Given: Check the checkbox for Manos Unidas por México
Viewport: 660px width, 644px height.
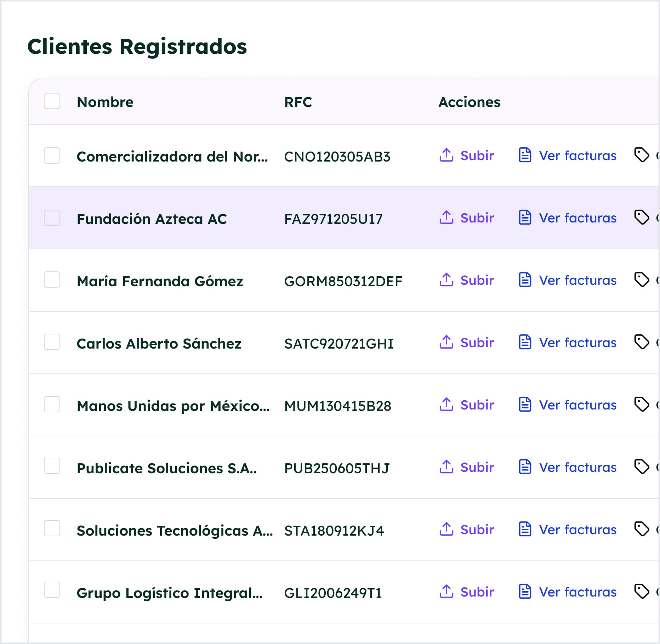Looking at the screenshot, I should pyautogui.click(x=52, y=405).
